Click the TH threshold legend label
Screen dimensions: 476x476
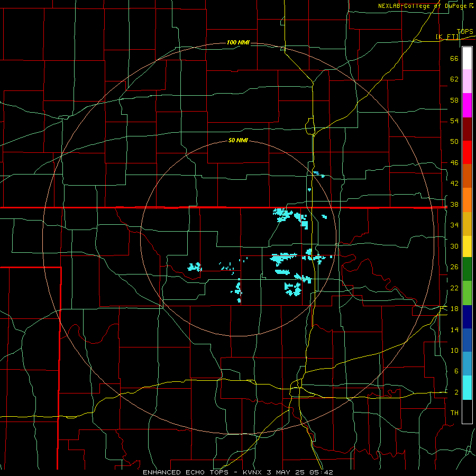click(x=454, y=413)
